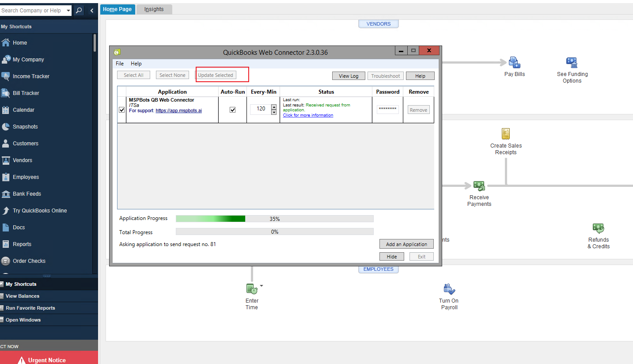Open the Enter Time dropdown arrow
This screenshot has height=364, width=633.
[x=261, y=286]
